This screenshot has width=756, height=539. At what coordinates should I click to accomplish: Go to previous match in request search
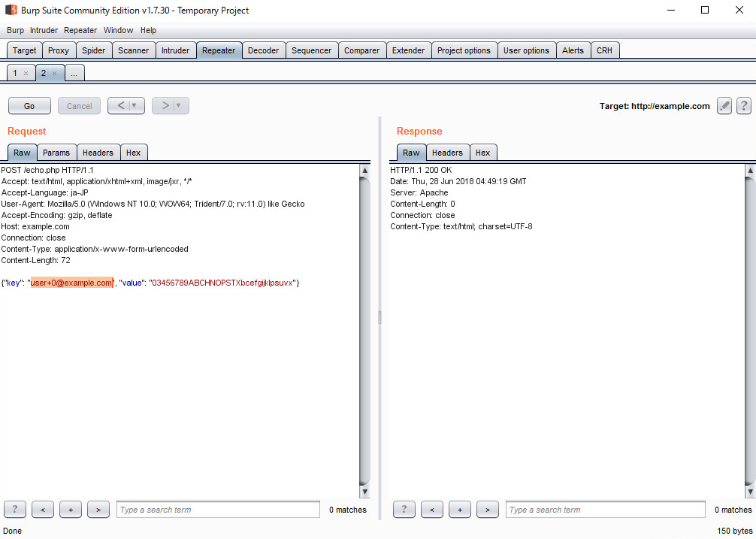coord(43,509)
